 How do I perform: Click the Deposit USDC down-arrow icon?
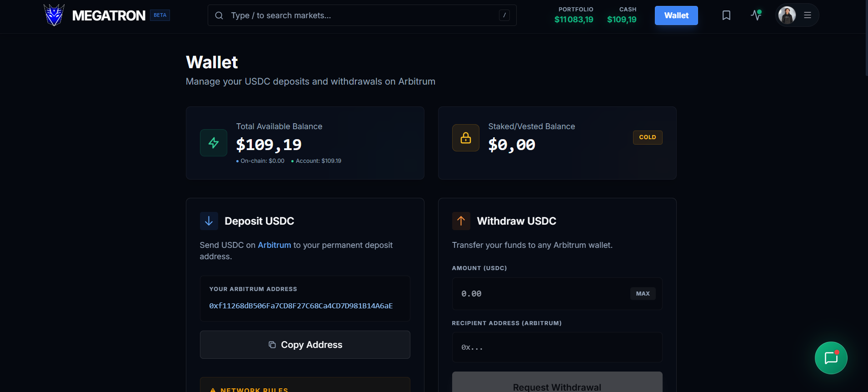coord(209,221)
